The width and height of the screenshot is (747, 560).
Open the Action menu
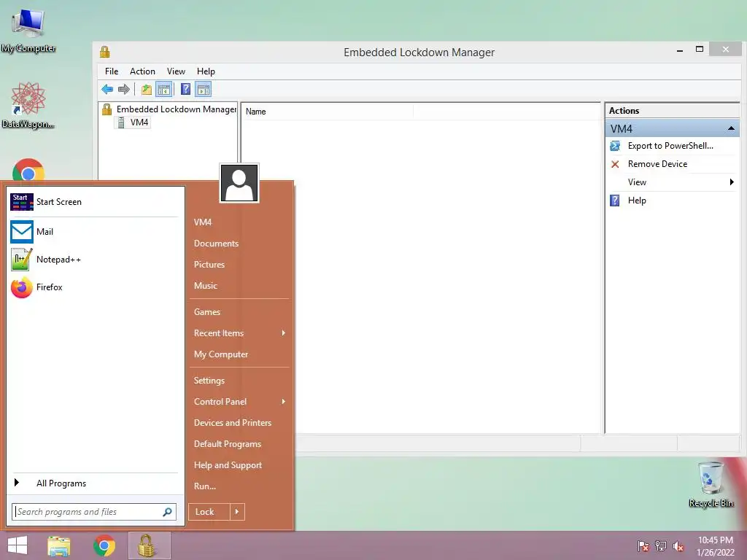pyautogui.click(x=142, y=71)
